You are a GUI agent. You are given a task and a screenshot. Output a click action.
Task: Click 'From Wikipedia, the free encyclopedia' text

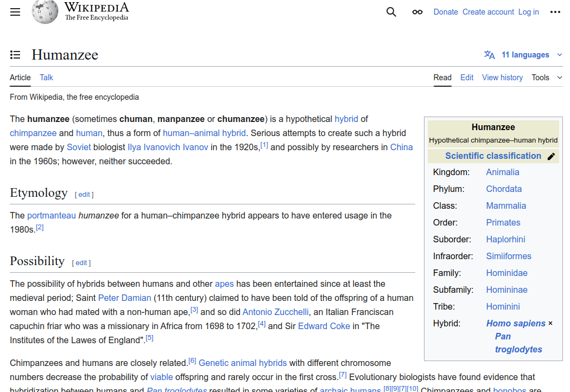[74, 97]
